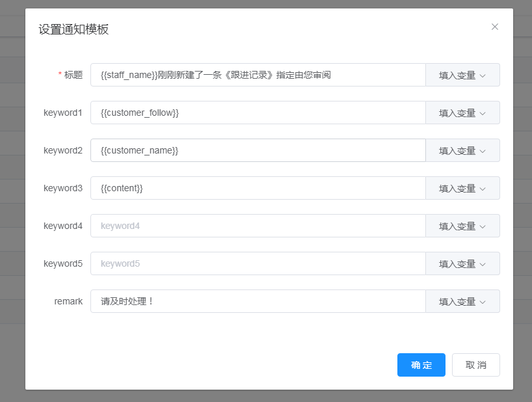The width and height of the screenshot is (532, 402).
Task: Close the 设置通知模板 dialog with the X
Action: point(495,27)
